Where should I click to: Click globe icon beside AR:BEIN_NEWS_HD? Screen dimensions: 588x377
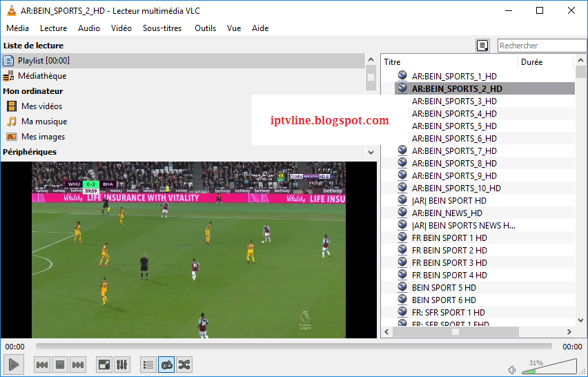click(402, 212)
